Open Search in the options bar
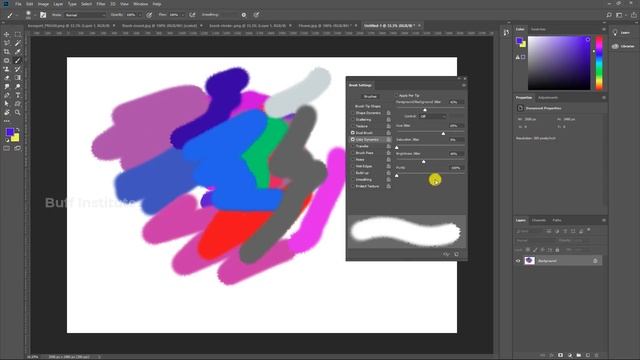640x360 pixels. pos(609,15)
